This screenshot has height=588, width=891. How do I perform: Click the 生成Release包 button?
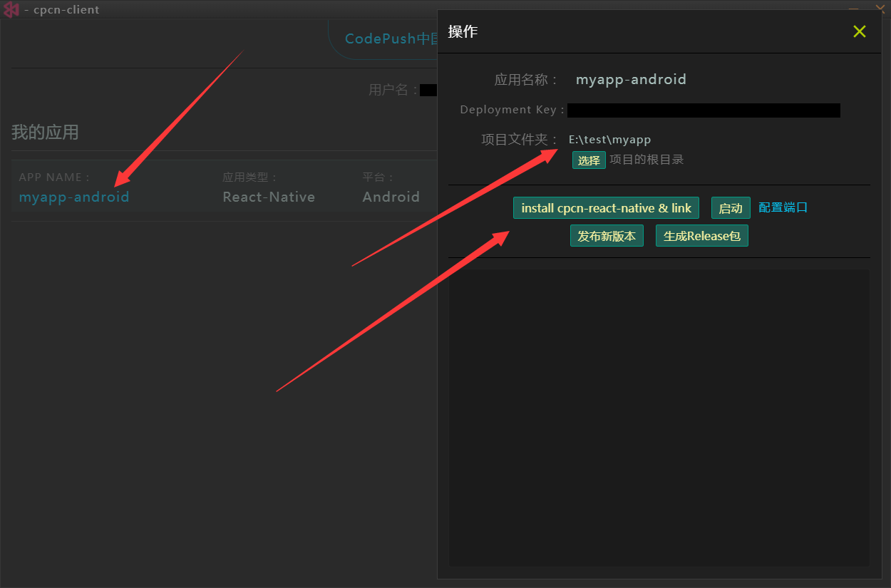[701, 236]
